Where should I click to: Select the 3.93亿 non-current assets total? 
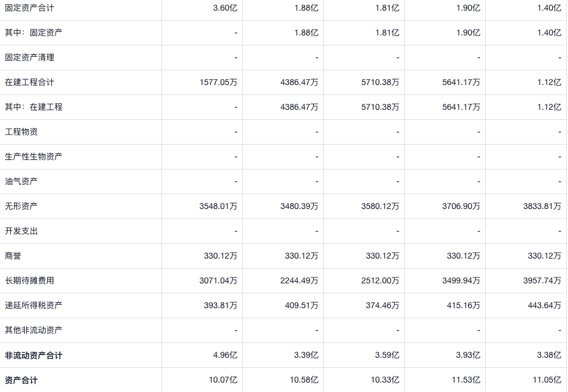tap(468, 355)
